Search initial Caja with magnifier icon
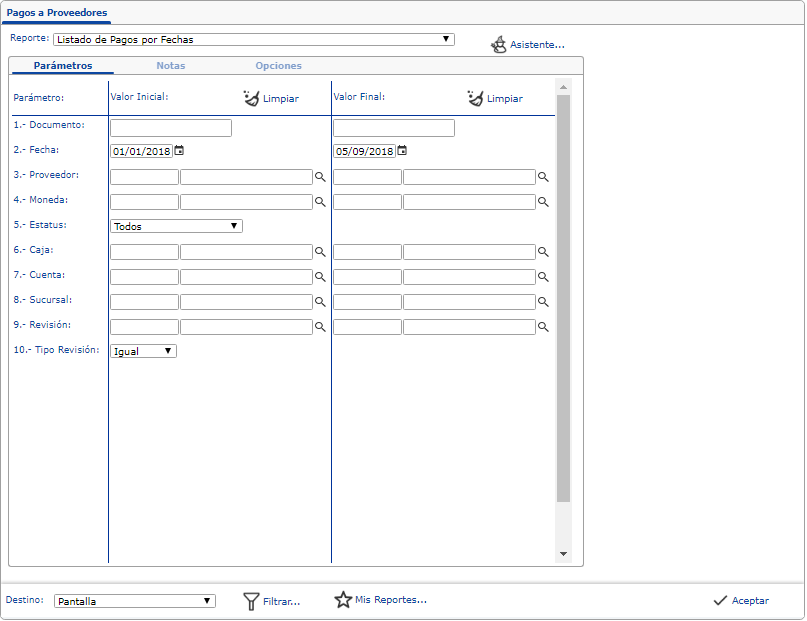The width and height of the screenshot is (807, 621). click(x=321, y=252)
